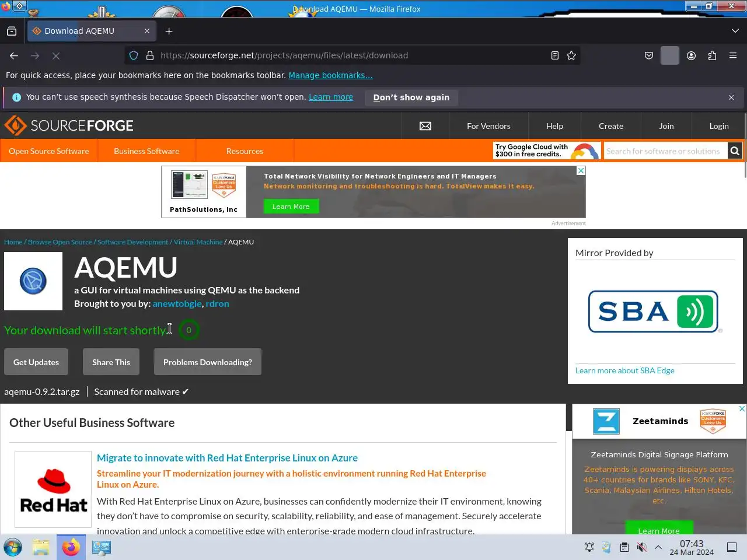747x560 pixels.
Task: Go back with the back arrow
Action: click(14, 55)
